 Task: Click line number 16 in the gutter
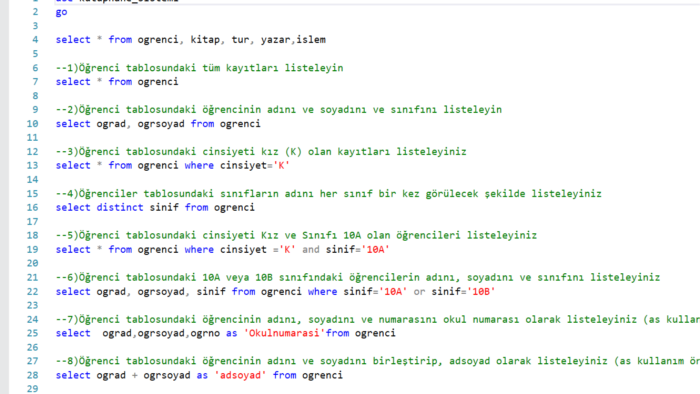point(32,207)
